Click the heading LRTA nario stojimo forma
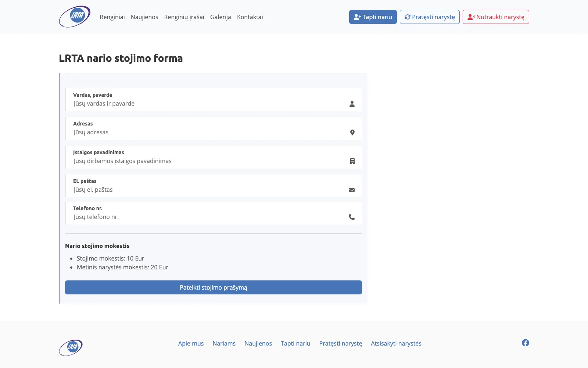This screenshot has width=588, height=368. point(121,58)
